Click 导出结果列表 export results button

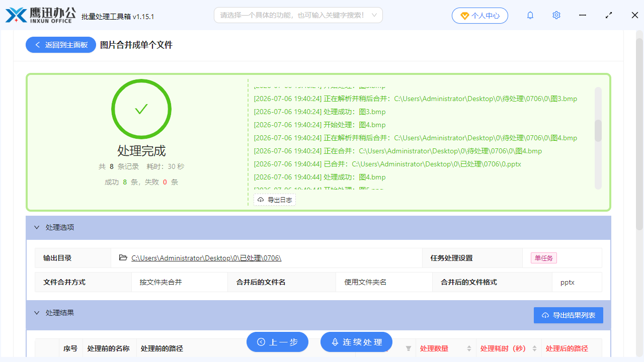pos(569,315)
